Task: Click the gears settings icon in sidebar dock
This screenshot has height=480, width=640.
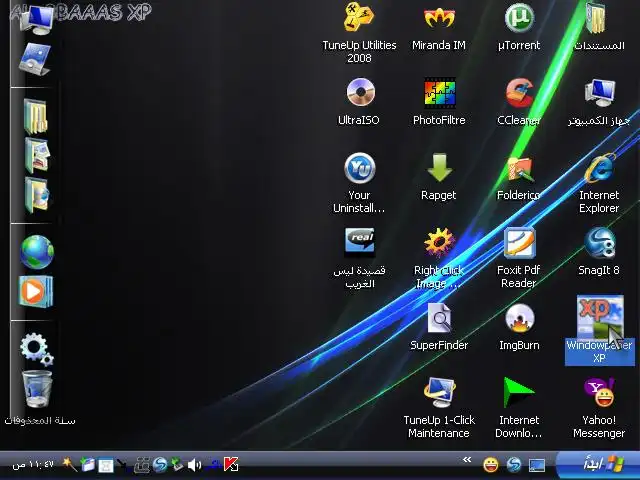Action: pyautogui.click(x=36, y=349)
